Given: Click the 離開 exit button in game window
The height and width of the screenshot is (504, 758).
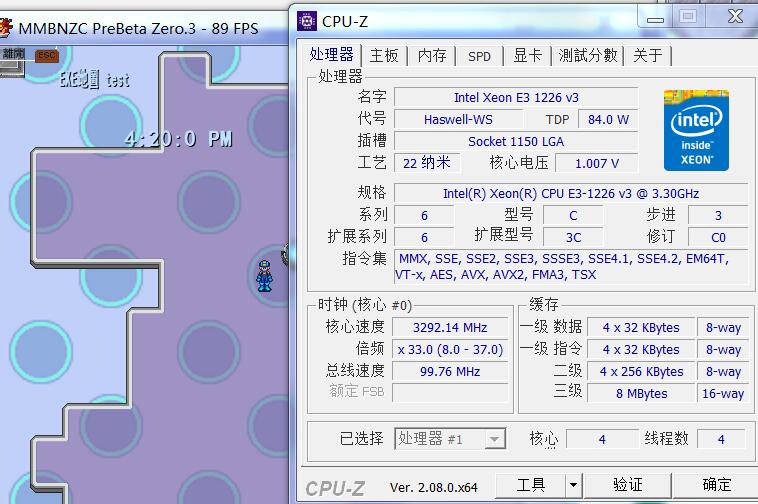Looking at the screenshot, I should click(x=13, y=54).
